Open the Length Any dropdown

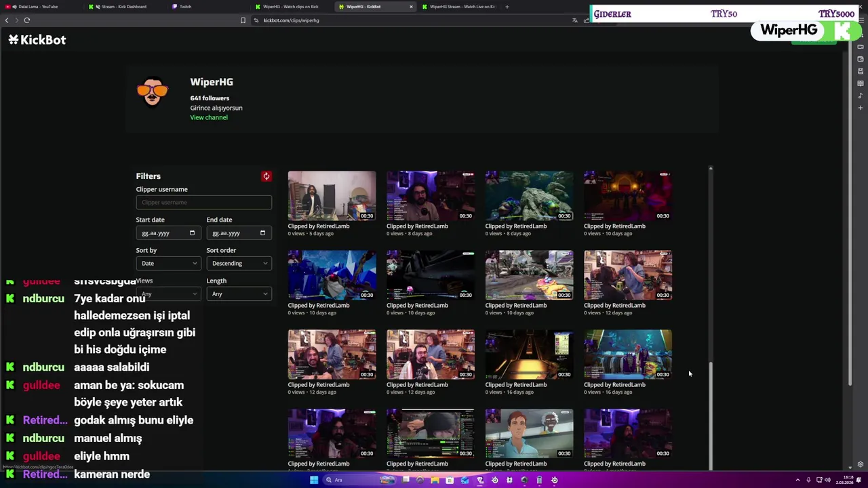pyautogui.click(x=239, y=293)
